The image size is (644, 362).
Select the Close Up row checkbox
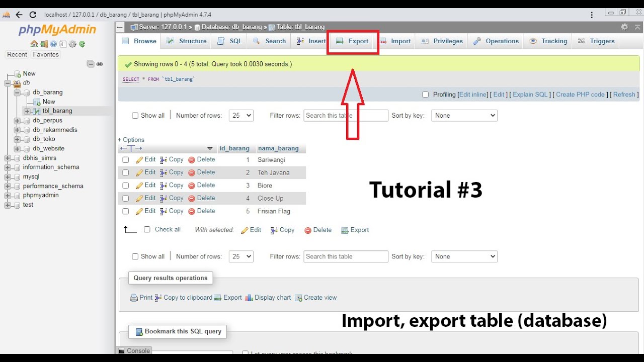[126, 199]
